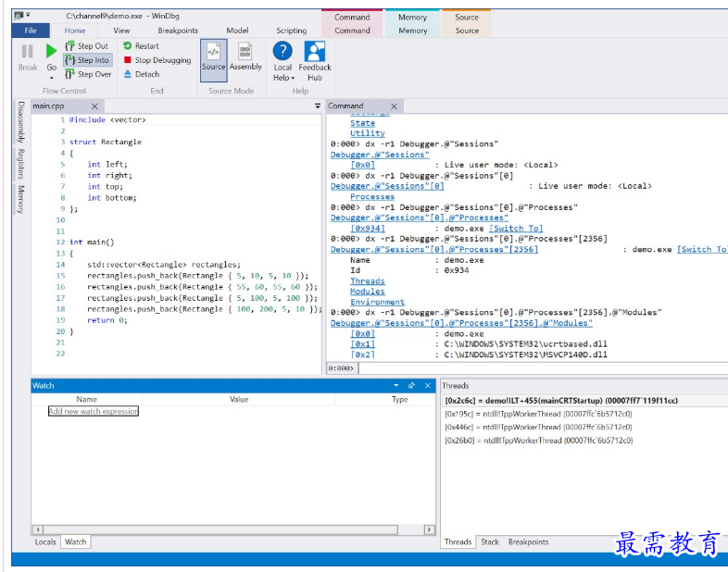728x572 pixels.
Task: Open the Model ribbon tab
Action: click(x=237, y=31)
